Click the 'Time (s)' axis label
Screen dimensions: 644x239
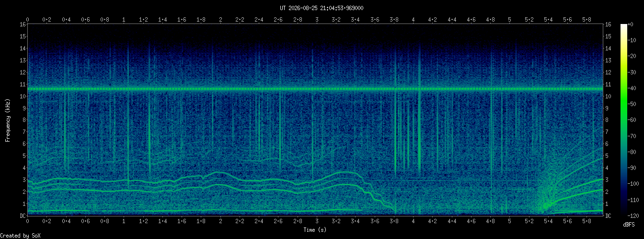(x=315, y=230)
